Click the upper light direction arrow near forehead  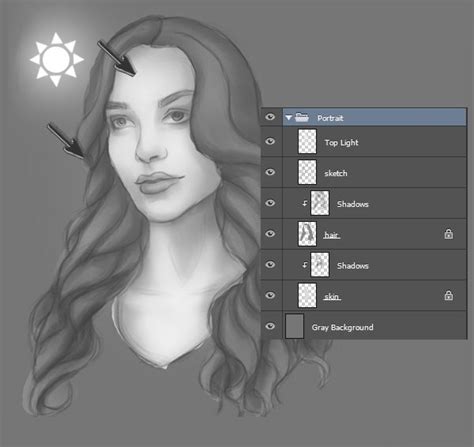pyautogui.click(x=116, y=58)
